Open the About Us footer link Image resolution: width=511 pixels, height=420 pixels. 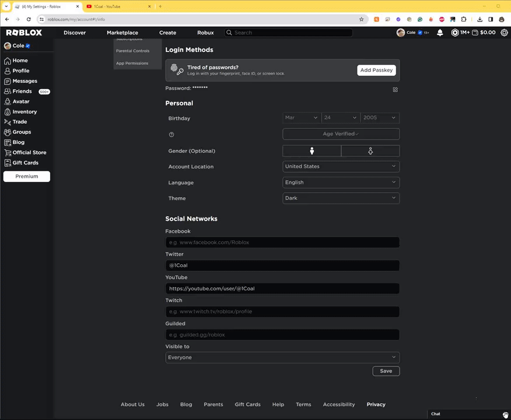pos(132,404)
